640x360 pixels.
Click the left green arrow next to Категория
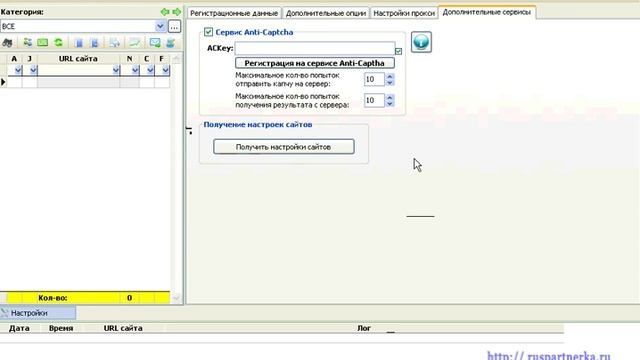165,12
